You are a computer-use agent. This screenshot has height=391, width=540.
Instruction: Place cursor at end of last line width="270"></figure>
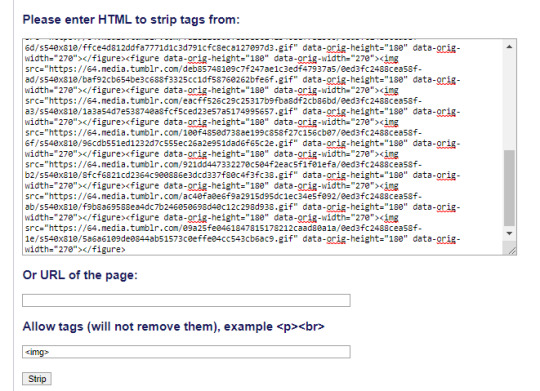126,249
